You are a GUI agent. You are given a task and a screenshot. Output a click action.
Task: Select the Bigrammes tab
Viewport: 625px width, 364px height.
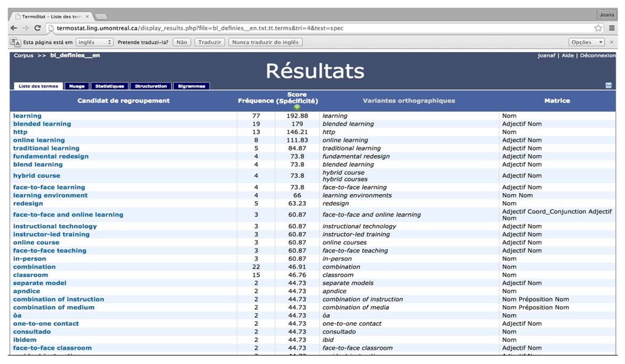[192, 87]
